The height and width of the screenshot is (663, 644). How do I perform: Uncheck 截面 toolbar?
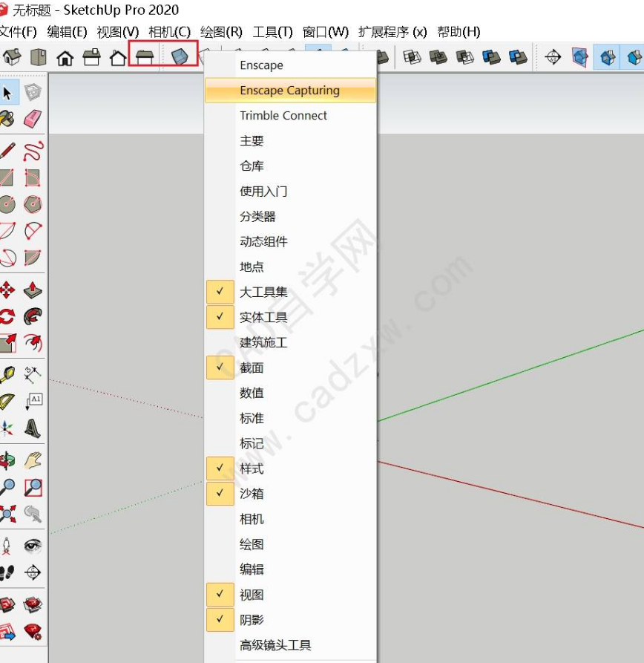(290, 368)
